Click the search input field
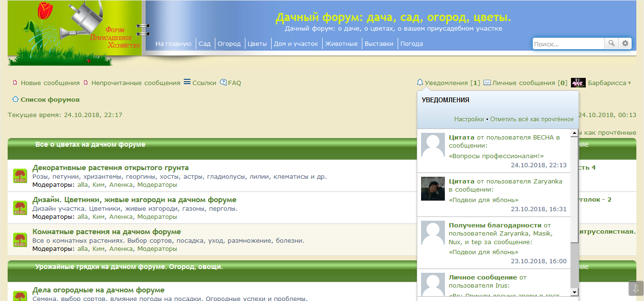The height and width of the screenshot is (301, 644). coord(568,43)
